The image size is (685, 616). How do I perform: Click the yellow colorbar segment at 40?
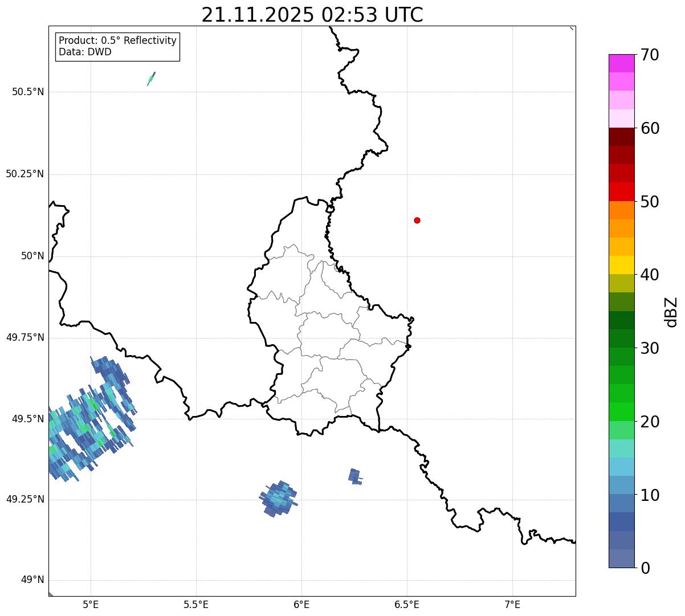coord(621,265)
